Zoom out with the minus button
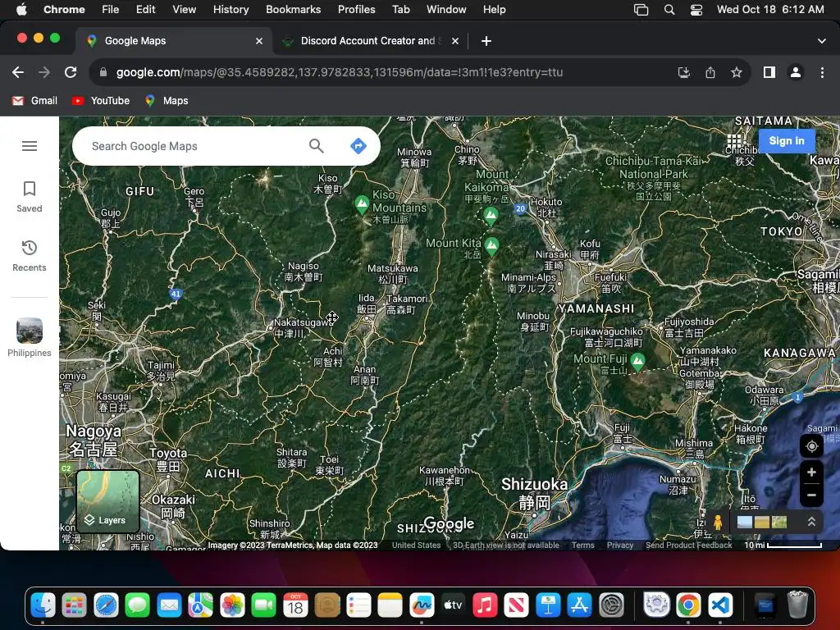The width and height of the screenshot is (840, 630). [x=811, y=495]
